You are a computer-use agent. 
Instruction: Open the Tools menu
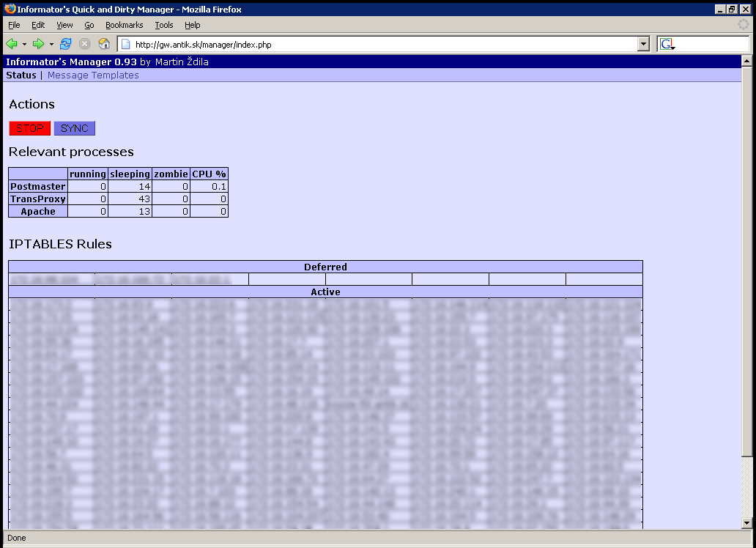tap(164, 25)
